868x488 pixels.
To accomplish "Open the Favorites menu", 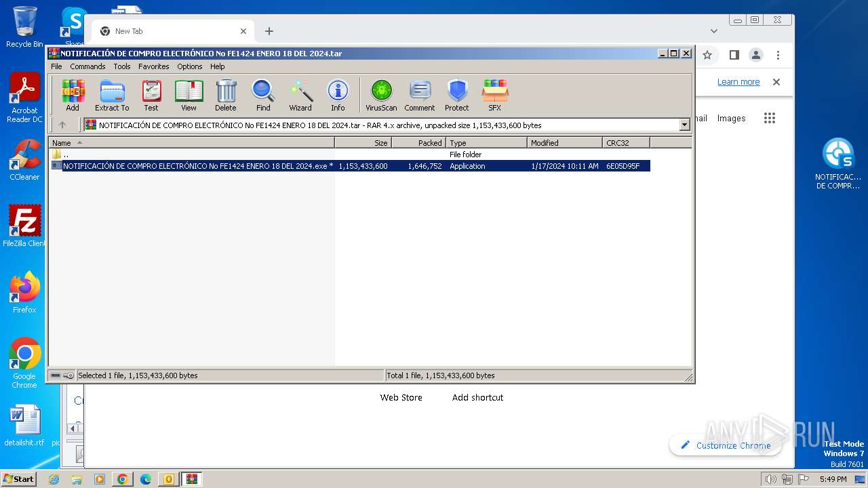I will [x=154, y=66].
